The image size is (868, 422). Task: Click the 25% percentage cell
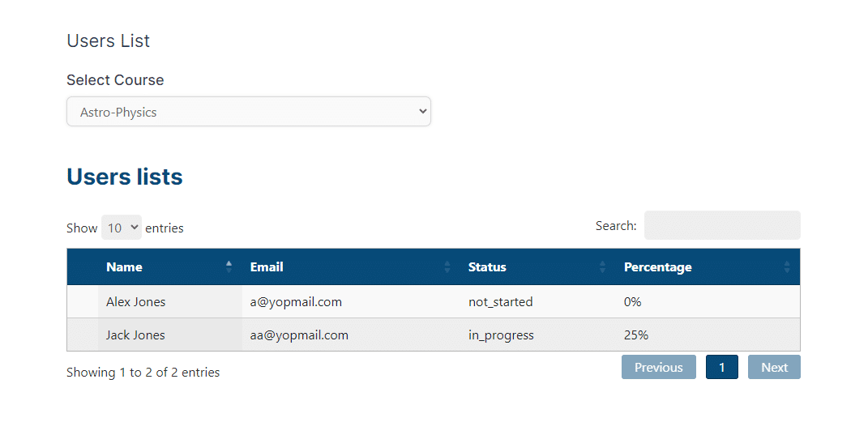708,335
